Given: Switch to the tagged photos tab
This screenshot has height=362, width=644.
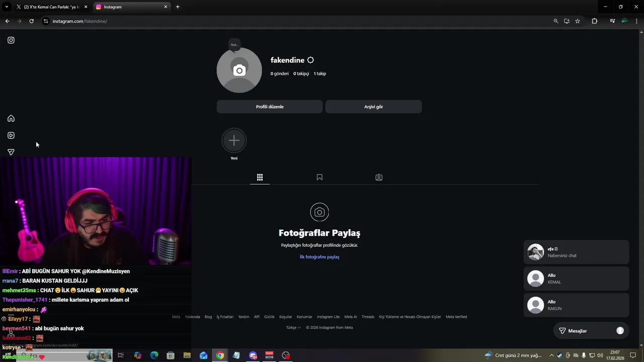Looking at the screenshot, I should click(x=379, y=177).
